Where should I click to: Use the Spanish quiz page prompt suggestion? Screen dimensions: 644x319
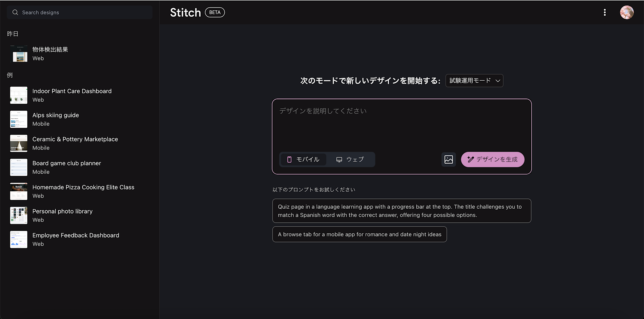point(402,211)
